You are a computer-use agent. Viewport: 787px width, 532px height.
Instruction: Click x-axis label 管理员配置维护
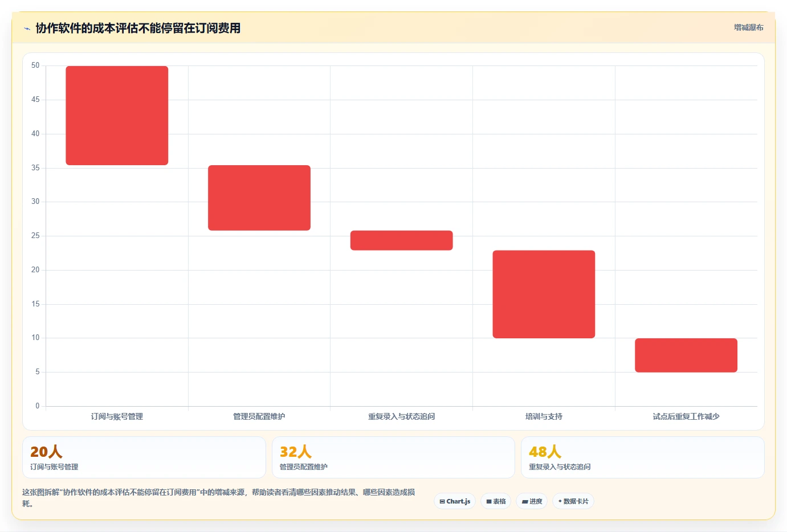(259, 416)
